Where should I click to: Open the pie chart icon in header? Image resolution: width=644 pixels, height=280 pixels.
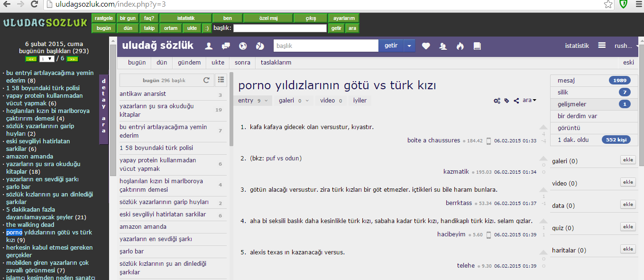(x=259, y=46)
